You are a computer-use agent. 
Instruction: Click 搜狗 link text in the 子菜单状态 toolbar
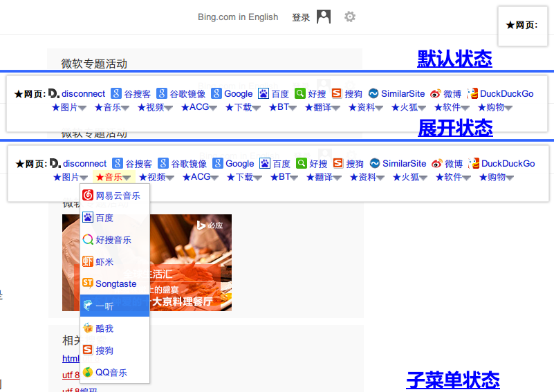pos(355,164)
